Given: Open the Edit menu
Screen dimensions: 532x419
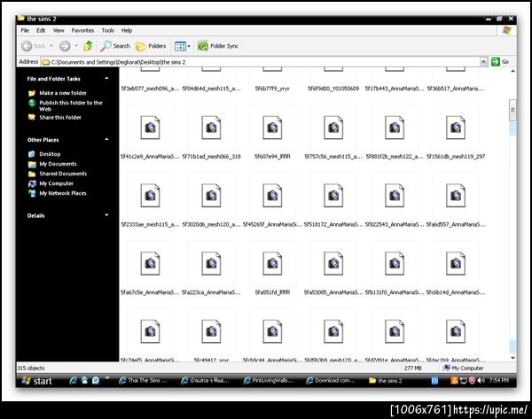Looking at the screenshot, I should 41,30.
